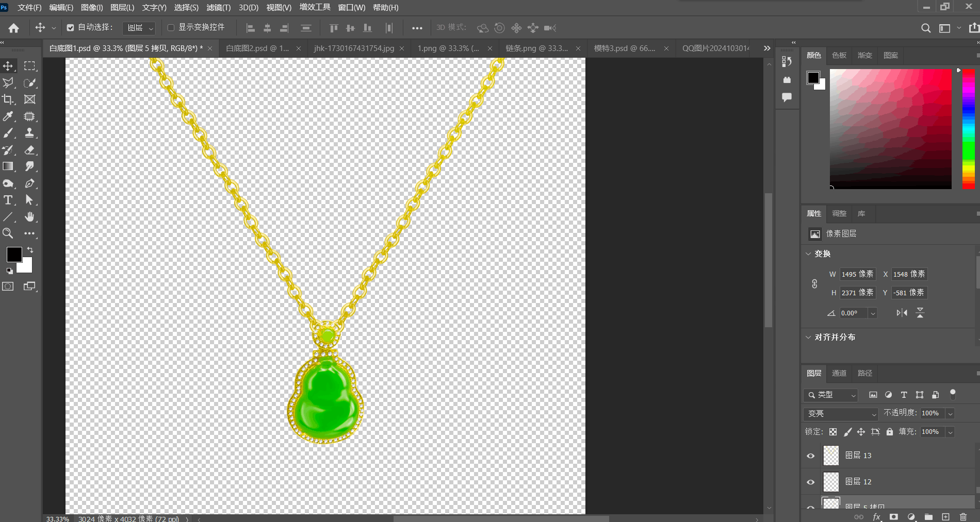Select the Crop tool
This screenshot has height=522, width=980.
[x=8, y=99]
